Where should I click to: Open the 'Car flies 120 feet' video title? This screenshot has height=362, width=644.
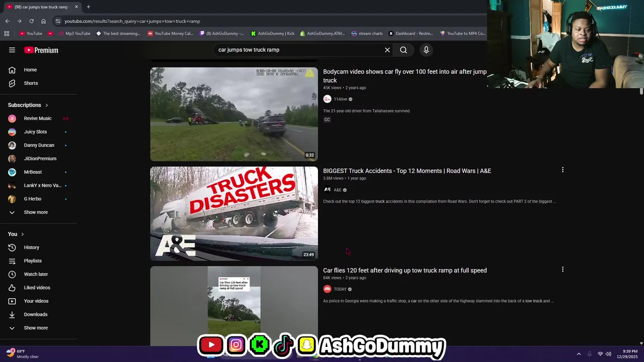point(405,270)
